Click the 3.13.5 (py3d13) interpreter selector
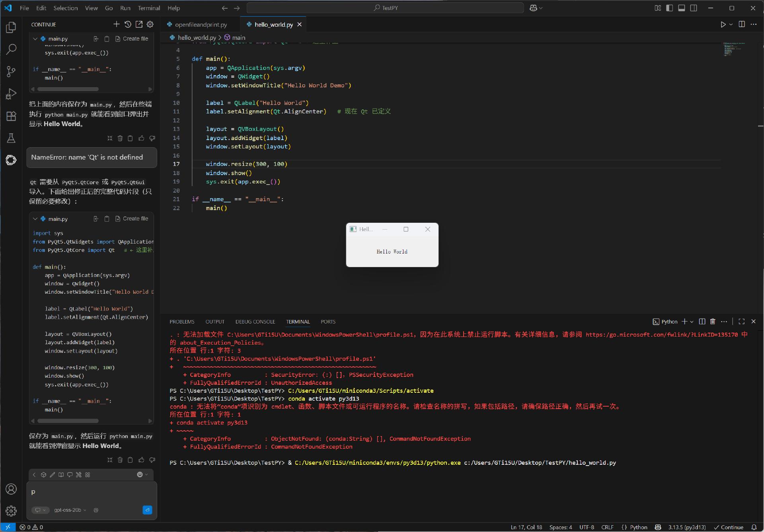The width and height of the screenshot is (764, 532). [x=687, y=527]
